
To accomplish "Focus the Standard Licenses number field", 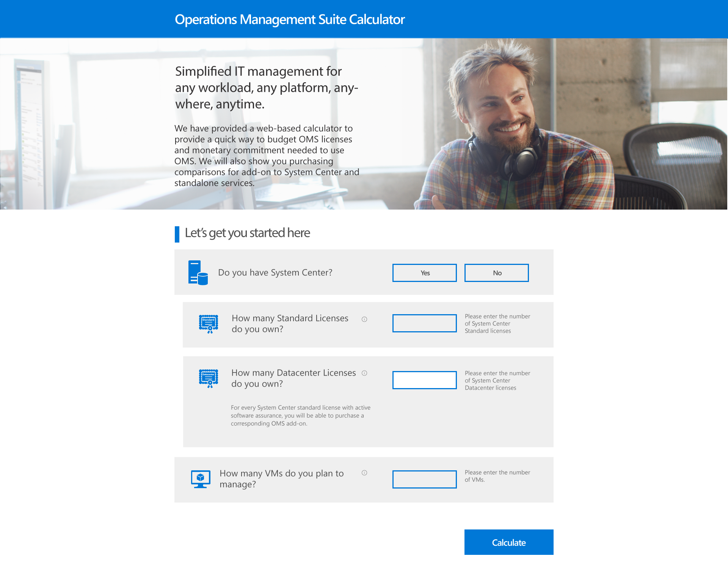I will (425, 323).
